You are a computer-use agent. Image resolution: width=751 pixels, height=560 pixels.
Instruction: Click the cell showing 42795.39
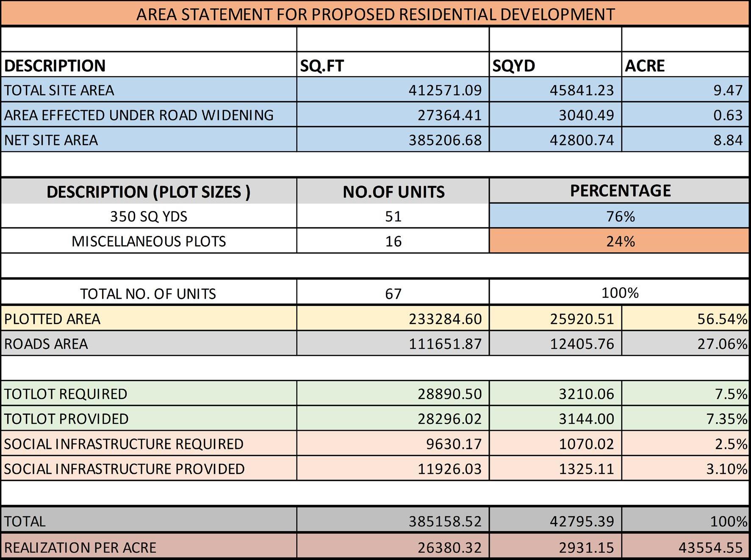point(555,520)
